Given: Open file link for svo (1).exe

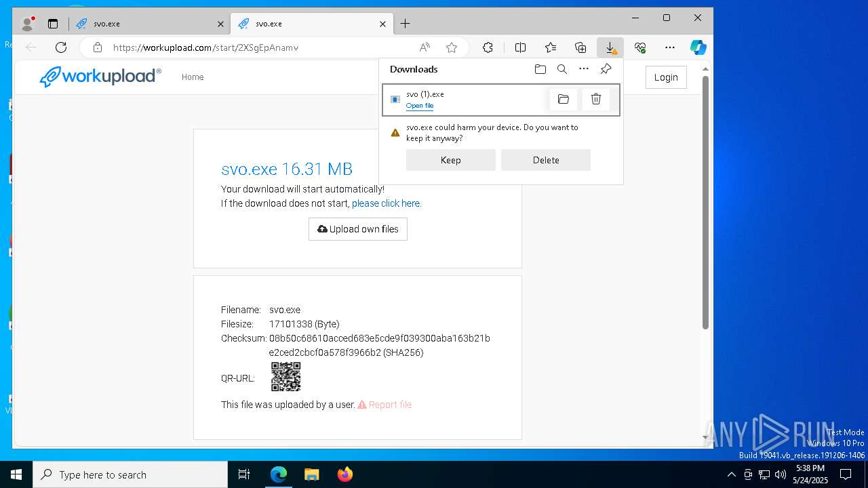Looking at the screenshot, I should click(420, 106).
